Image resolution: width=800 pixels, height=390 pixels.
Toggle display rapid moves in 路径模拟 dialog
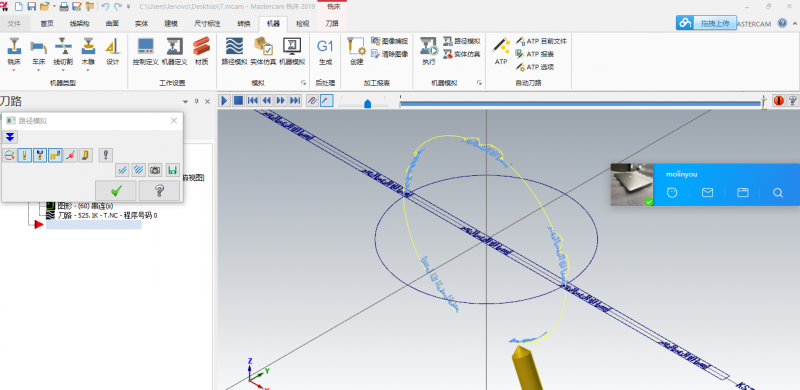[x=55, y=155]
